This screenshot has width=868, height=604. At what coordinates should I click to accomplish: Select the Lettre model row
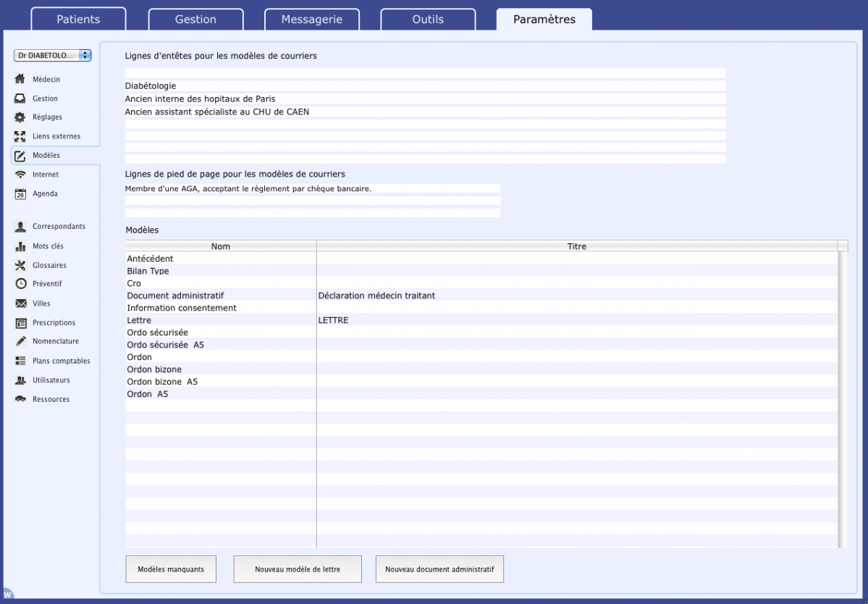[481, 320]
